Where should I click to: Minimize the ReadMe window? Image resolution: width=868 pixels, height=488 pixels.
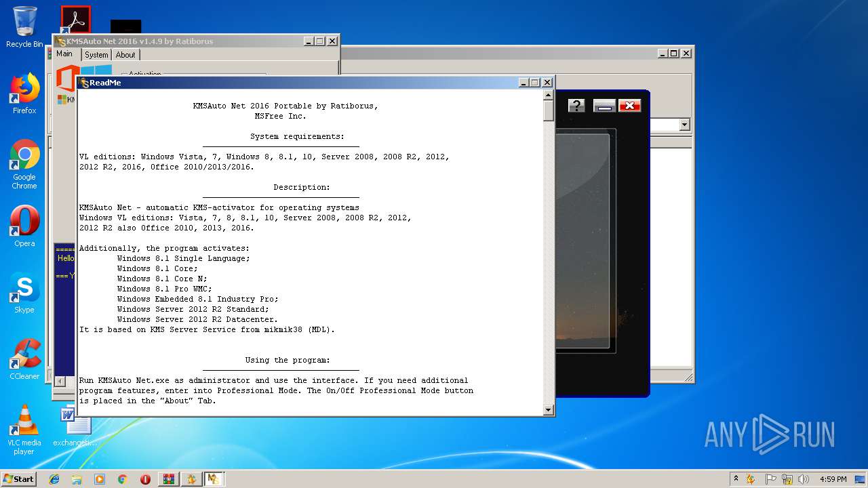[x=524, y=83]
